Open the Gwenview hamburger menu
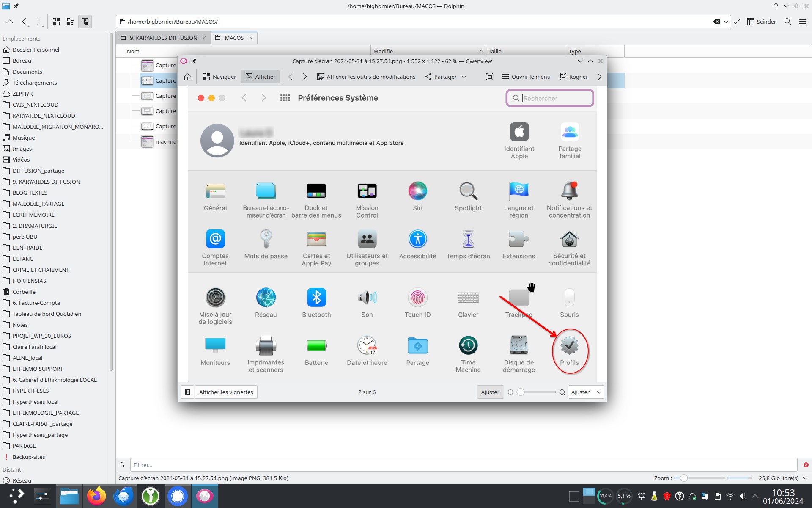 coord(527,77)
